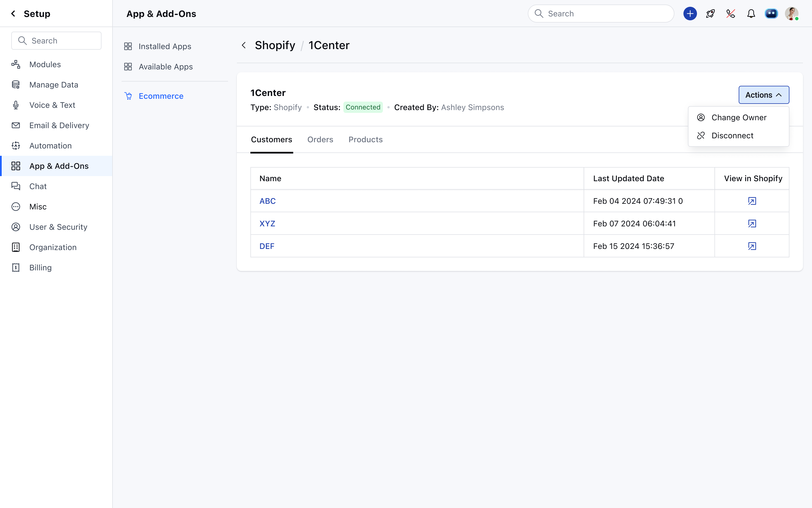Screen dimensions: 812x508
Task: Click the Shopify breadcrumb
Action: point(275,45)
